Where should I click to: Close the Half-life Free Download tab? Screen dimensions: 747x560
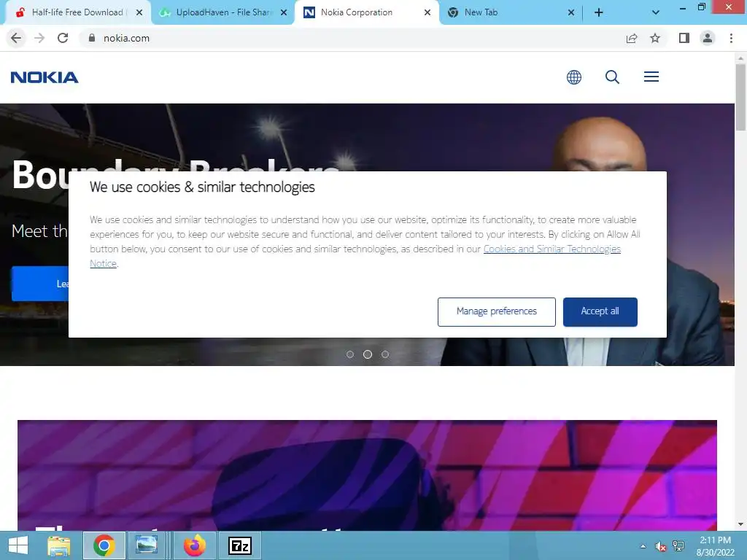point(139,13)
